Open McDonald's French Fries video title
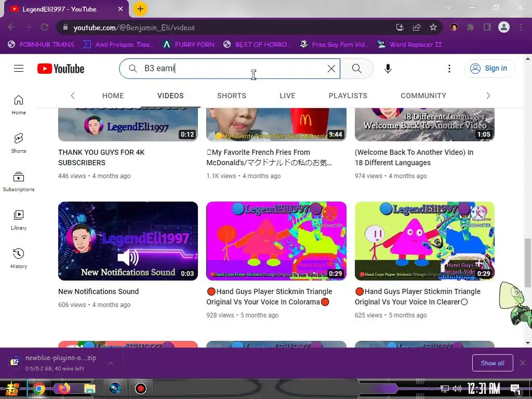Viewport: 532px width, 399px height. (269, 157)
